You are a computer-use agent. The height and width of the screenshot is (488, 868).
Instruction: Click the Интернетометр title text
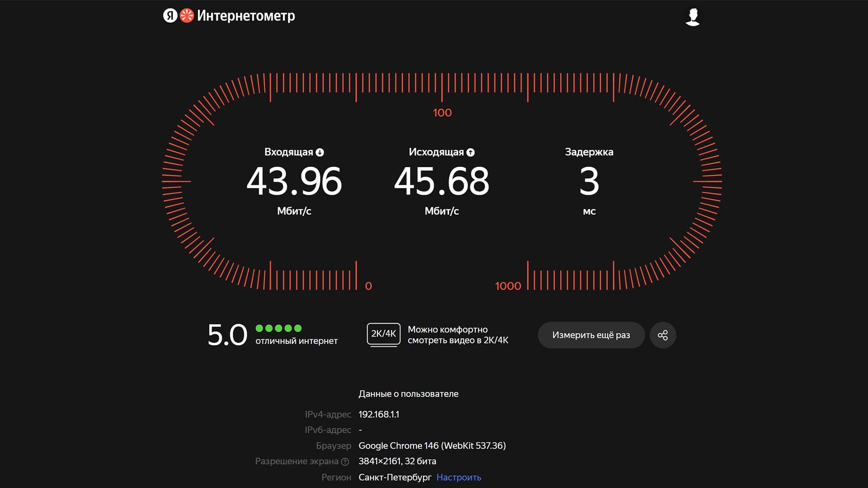246,16
